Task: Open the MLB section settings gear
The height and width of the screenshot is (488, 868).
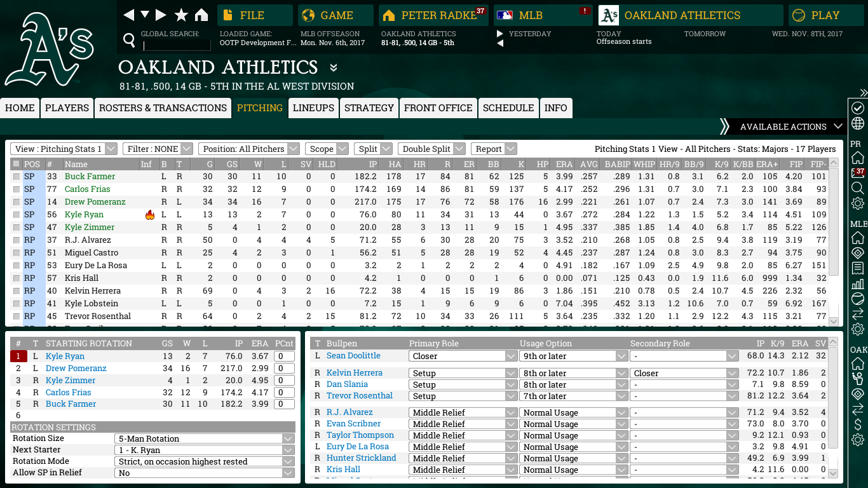Action: [858, 329]
